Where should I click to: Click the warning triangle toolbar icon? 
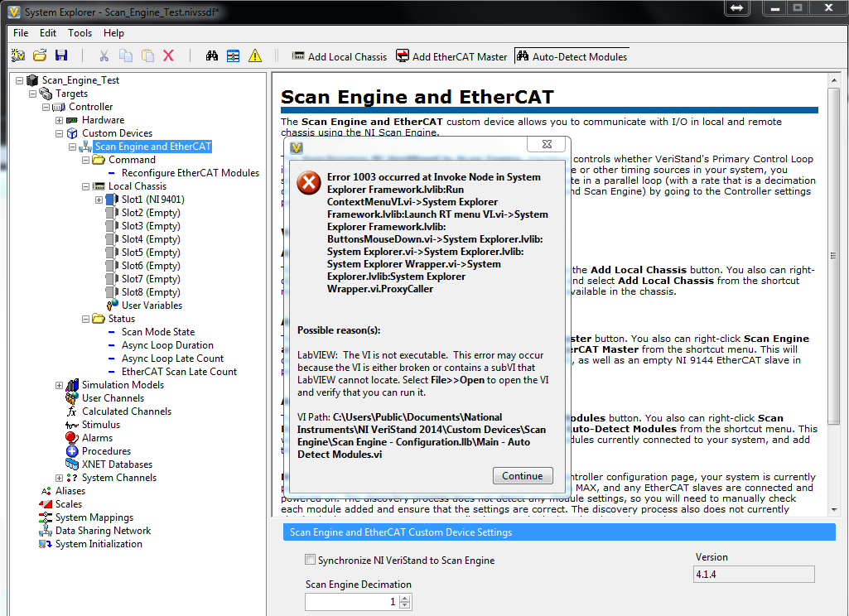(254, 55)
